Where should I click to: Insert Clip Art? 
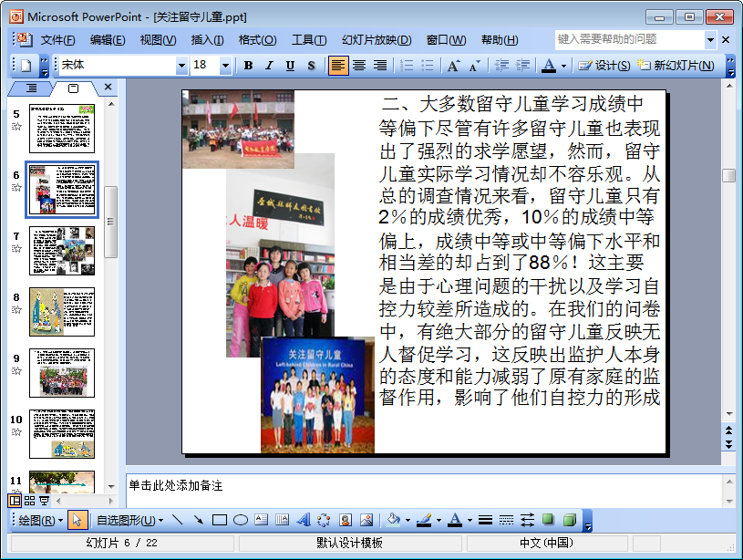coord(346,520)
